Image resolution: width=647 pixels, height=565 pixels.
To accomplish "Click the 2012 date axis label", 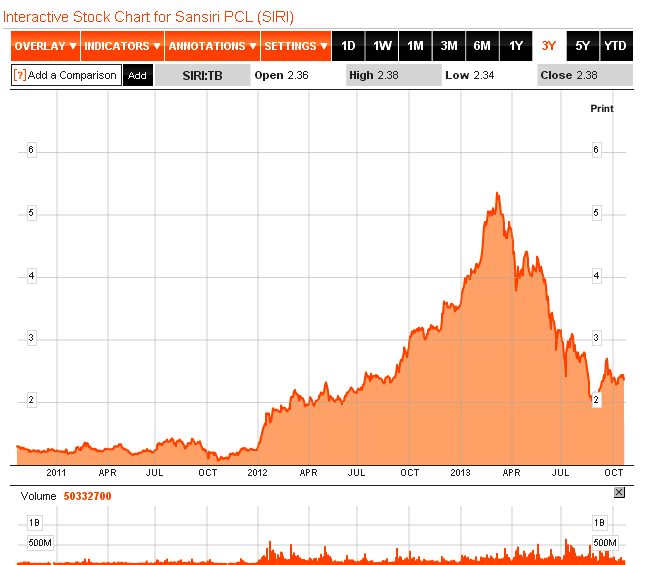I will (x=257, y=473).
